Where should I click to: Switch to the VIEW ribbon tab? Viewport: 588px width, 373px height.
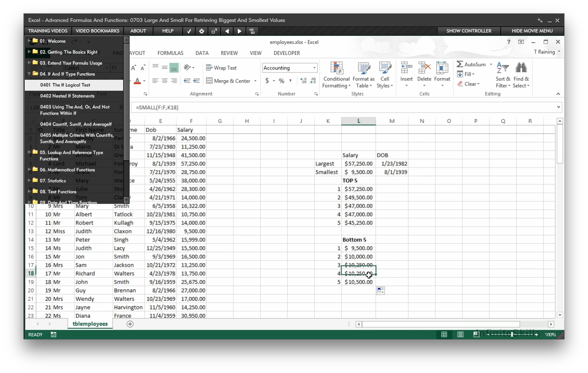tap(256, 53)
